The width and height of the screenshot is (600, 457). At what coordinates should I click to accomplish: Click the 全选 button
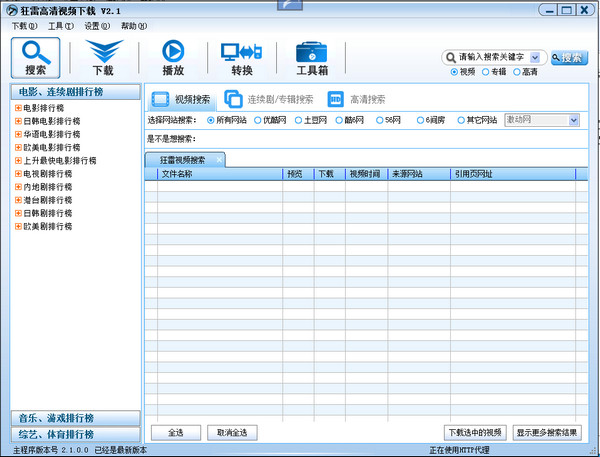click(176, 433)
